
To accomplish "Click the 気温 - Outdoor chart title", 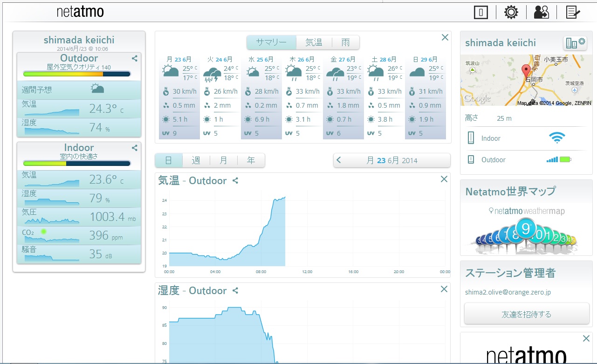I will [x=192, y=180].
